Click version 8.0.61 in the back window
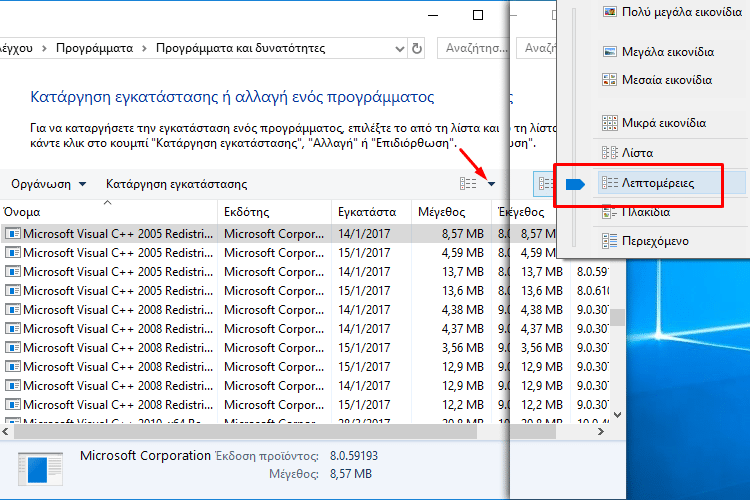 (593, 290)
